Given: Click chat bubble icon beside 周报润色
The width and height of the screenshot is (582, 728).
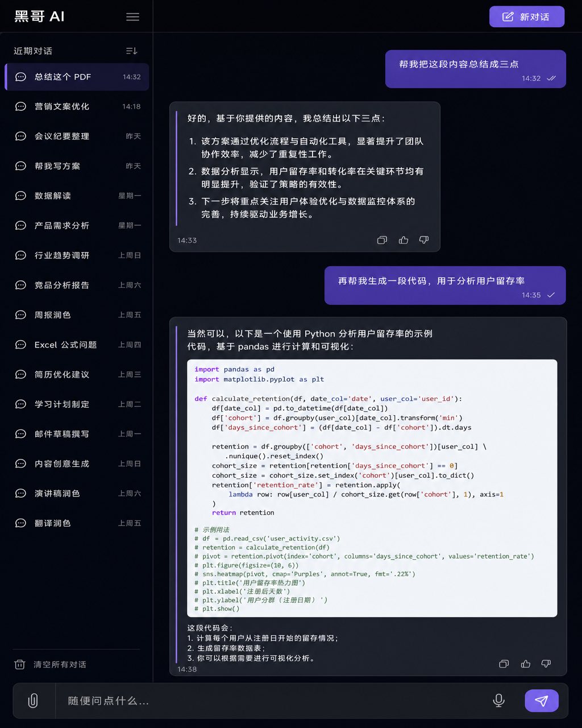Looking at the screenshot, I should click(x=20, y=315).
